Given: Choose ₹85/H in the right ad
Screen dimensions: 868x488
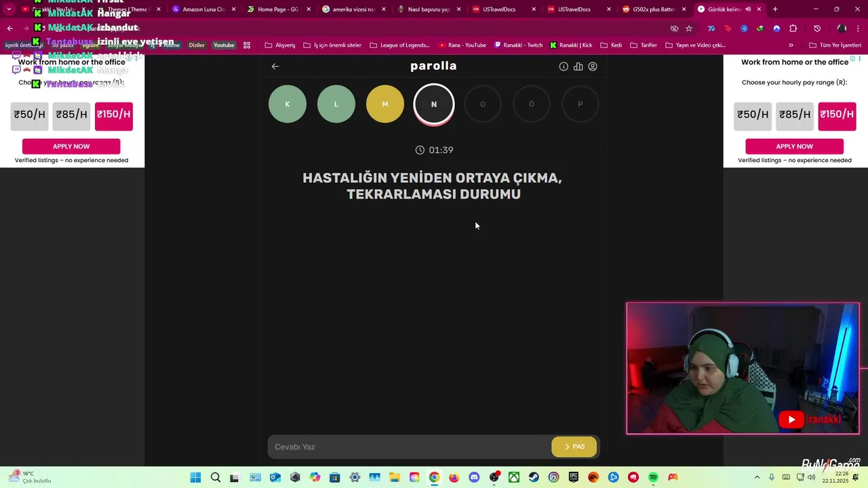Looking at the screenshot, I should point(795,115).
